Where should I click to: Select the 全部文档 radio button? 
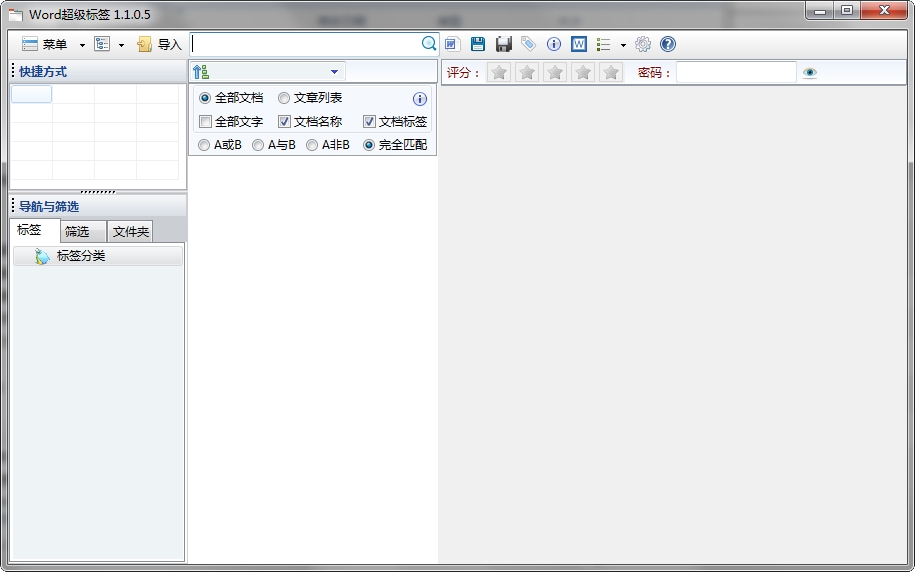(231, 98)
